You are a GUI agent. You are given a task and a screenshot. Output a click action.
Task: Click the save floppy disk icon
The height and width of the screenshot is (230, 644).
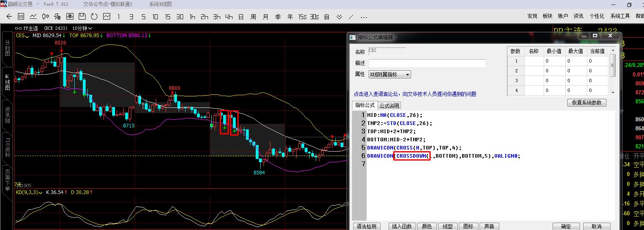tap(82, 17)
